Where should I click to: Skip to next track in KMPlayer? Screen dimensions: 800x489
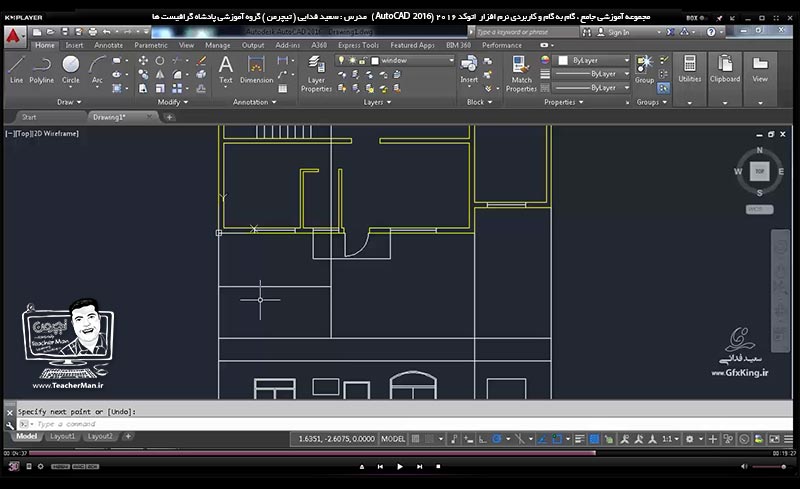pyautogui.click(x=419, y=467)
